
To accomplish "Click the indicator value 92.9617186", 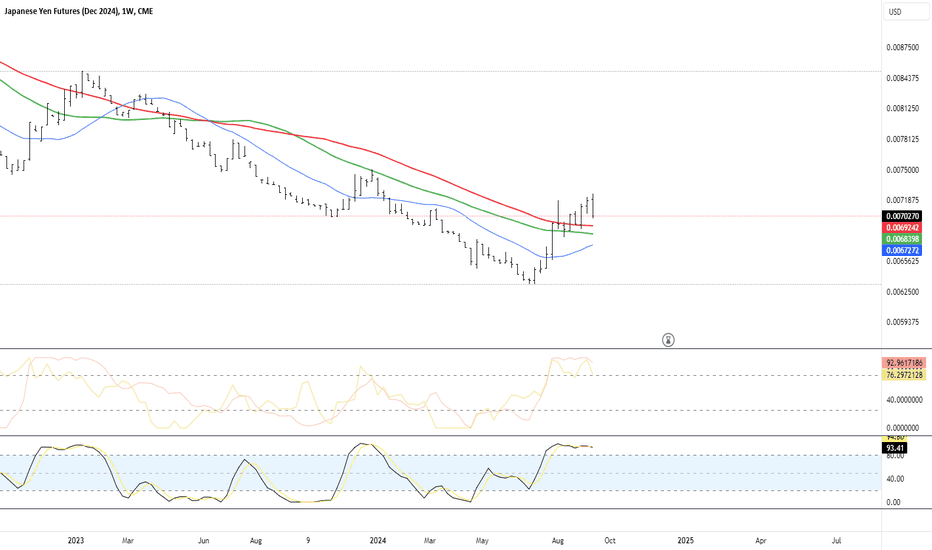I will point(905,363).
